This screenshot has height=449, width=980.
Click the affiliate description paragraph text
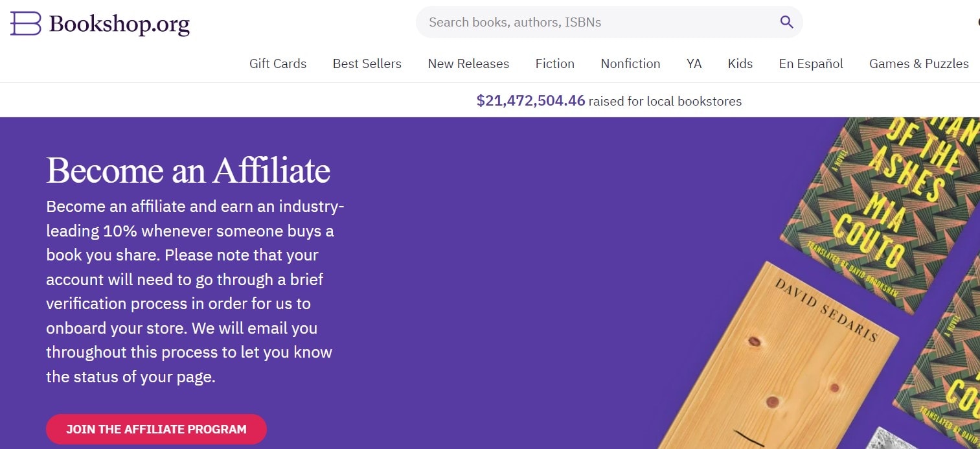coord(194,292)
